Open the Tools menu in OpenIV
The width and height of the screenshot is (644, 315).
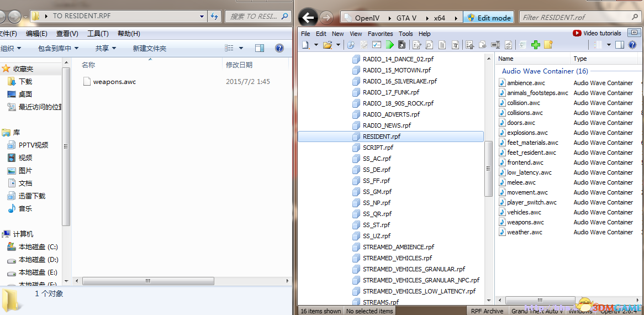406,34
